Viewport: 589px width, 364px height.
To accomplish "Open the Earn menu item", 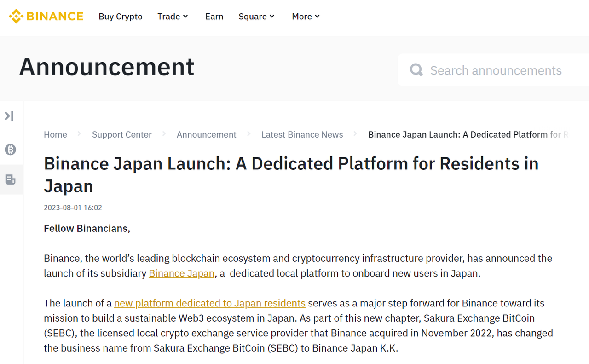I will pos(214,17).
